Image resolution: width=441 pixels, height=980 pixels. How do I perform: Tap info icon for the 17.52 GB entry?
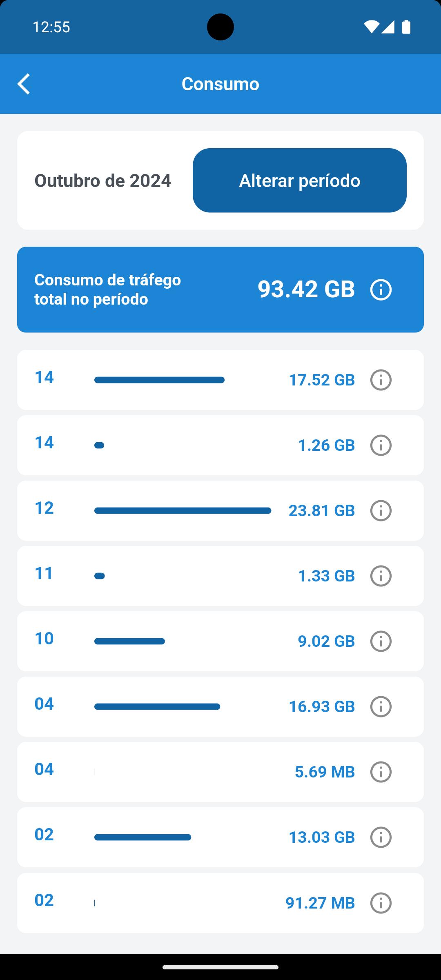(x=381, y=380)
